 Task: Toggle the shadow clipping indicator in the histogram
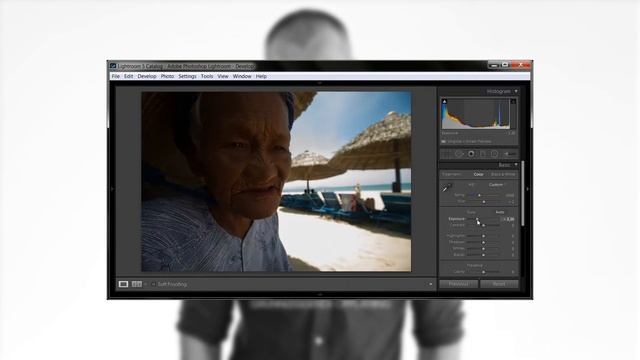pyautogui.click(x=444, y=102)
